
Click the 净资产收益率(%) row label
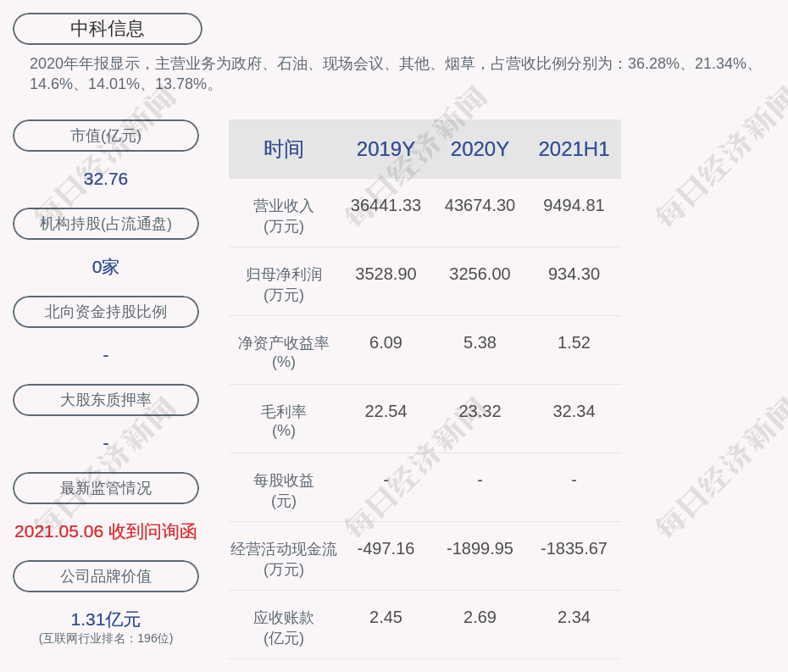coord(284,353)
